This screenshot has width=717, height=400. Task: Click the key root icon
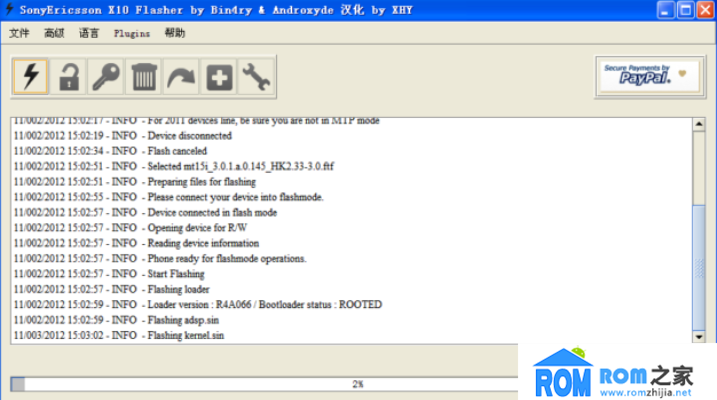[106, 76]
